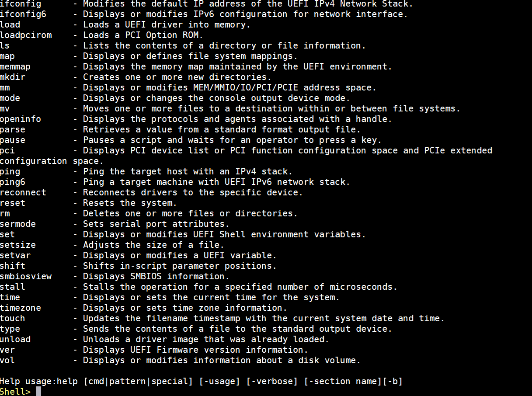Click 'Resets the system.' description text

click(130, 203)
